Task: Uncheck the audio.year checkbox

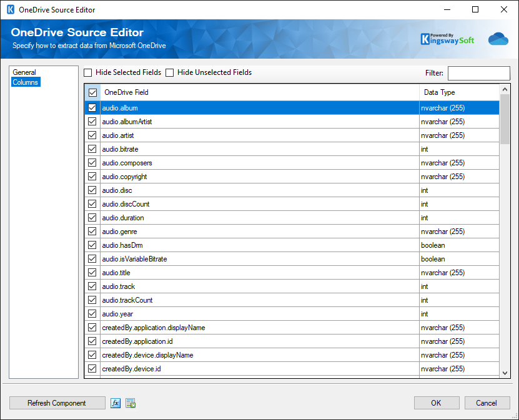Action: (x=92, y=314)
